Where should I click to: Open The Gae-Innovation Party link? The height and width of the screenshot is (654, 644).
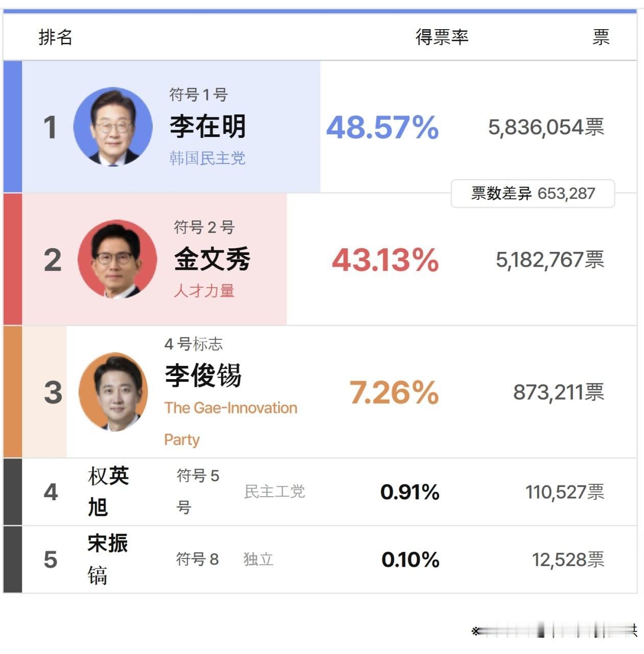[x=231, y=424]
